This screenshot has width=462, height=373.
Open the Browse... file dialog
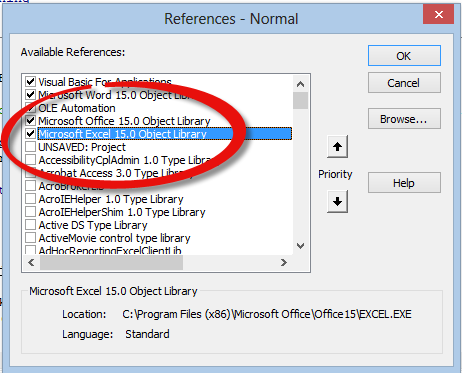pyautogui.click(x=404, y=119)
